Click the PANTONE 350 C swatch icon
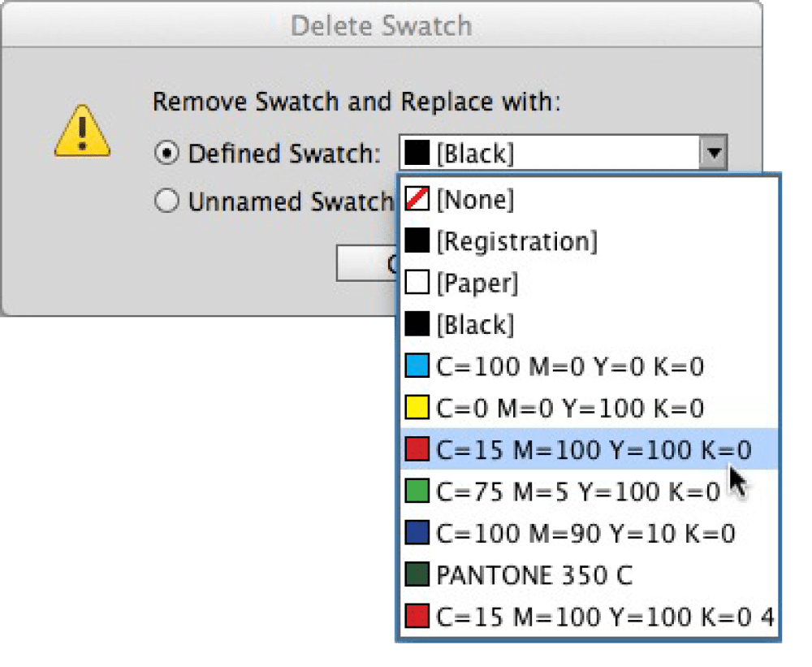The width and height of the screenshot is (812, 667). [417, 575]
